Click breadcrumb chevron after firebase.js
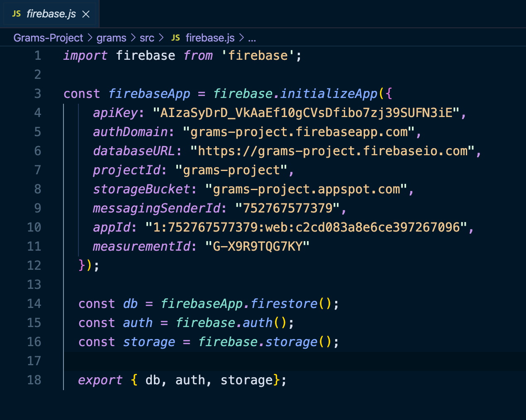The height and width of the screenshot is (420, 526). [241, 38]
